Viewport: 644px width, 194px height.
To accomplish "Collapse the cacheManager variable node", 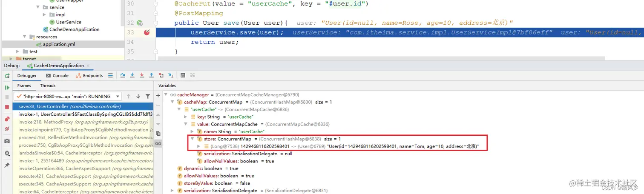I will [167, 94].
